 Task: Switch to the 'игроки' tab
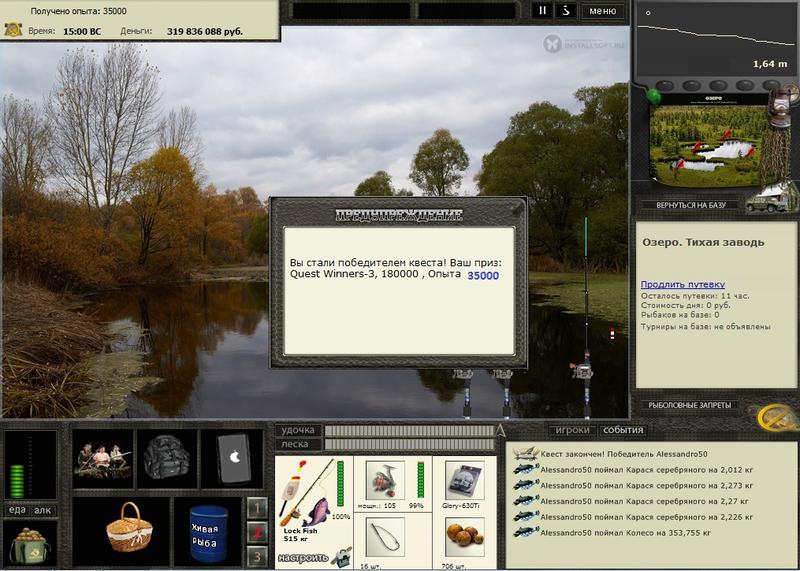[x=572, y=430]
